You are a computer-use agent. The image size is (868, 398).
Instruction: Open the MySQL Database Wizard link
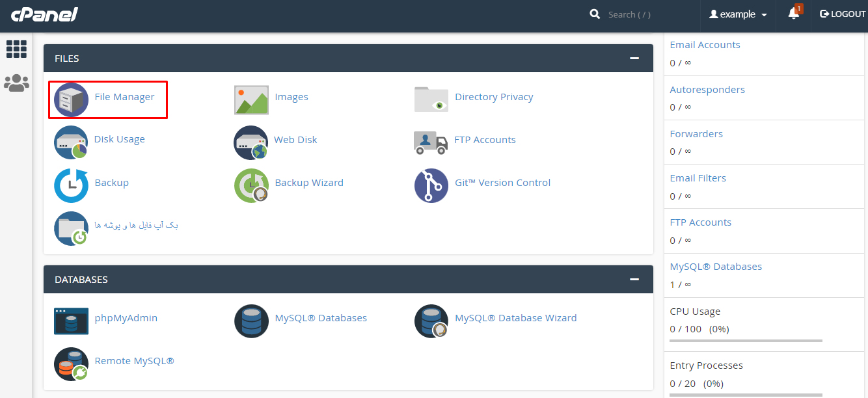pos(516,318)
